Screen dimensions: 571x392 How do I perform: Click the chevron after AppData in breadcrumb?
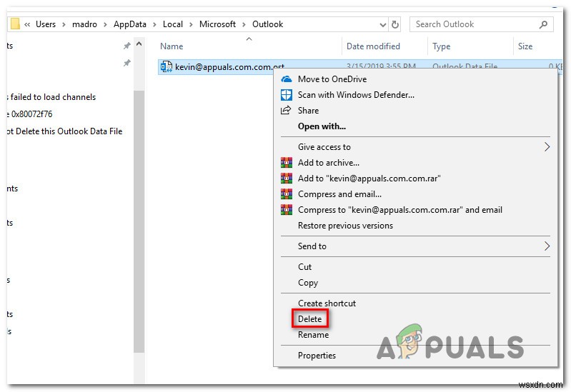point(154,24)
